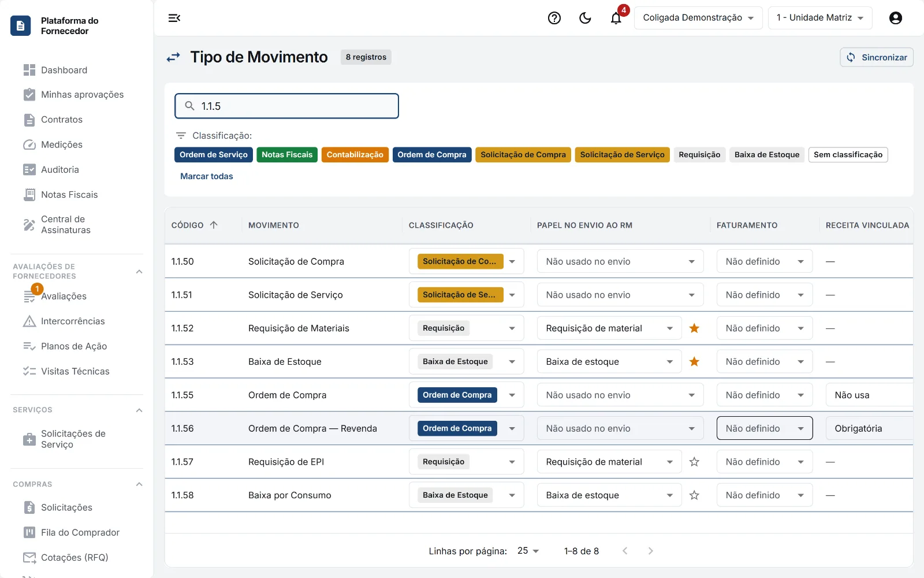This screenshot has width=924, height=578.
Task: Open the 1 - Unidade Matriz dropdown
Action: point(820,18)
